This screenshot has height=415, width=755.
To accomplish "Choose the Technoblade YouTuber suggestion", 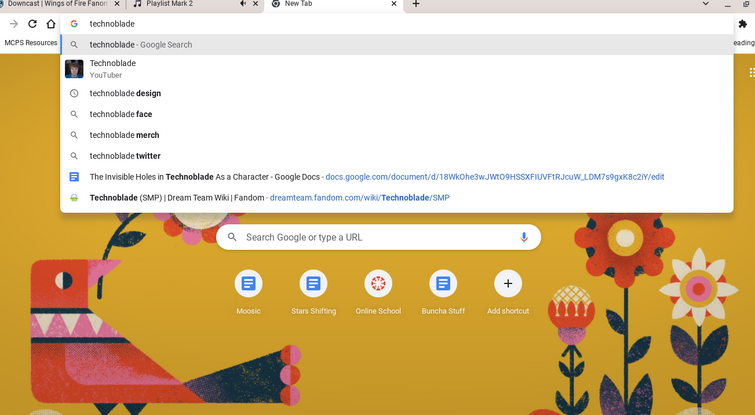I will pyautogui.click(x=397, y=69).
